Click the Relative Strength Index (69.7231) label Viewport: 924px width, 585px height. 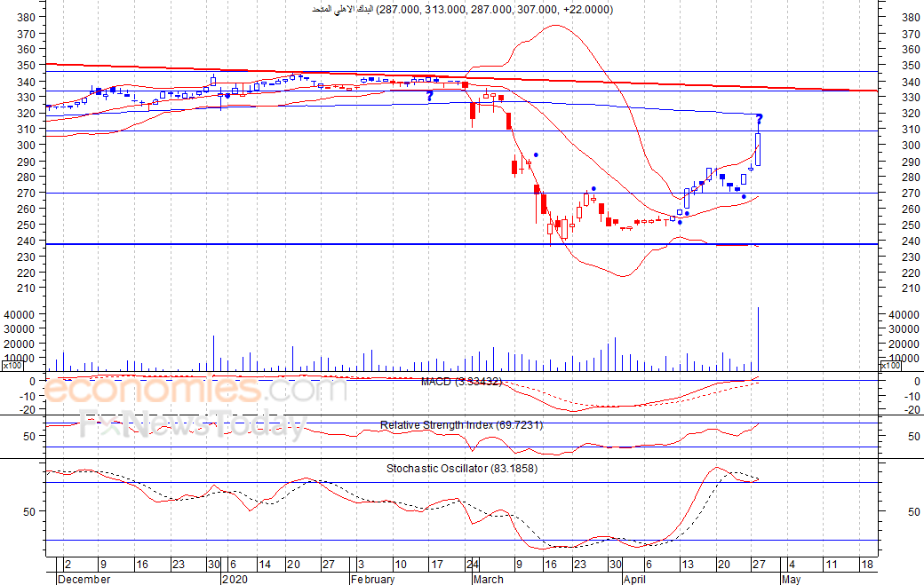coord(461,425)
